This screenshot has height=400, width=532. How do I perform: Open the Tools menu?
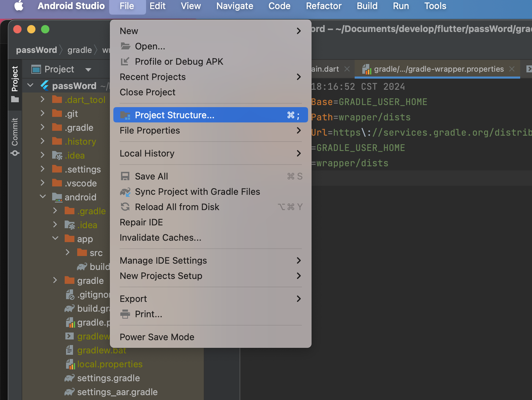click(435, 6)
